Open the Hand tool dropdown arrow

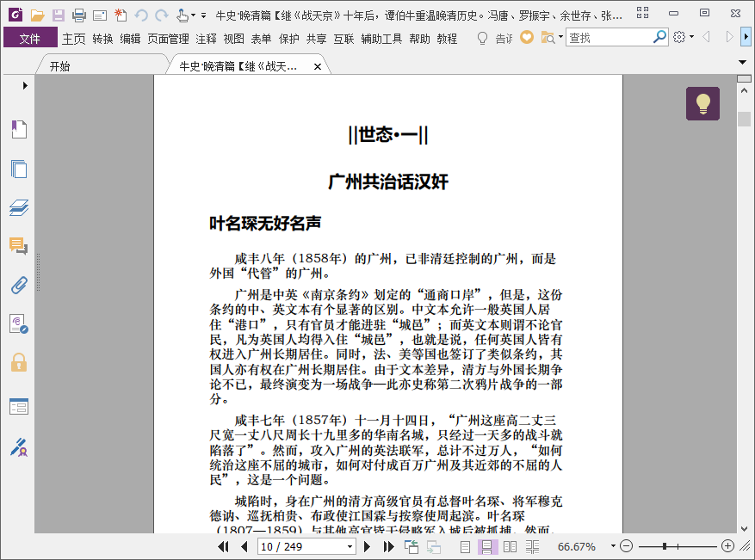point(193,15)
